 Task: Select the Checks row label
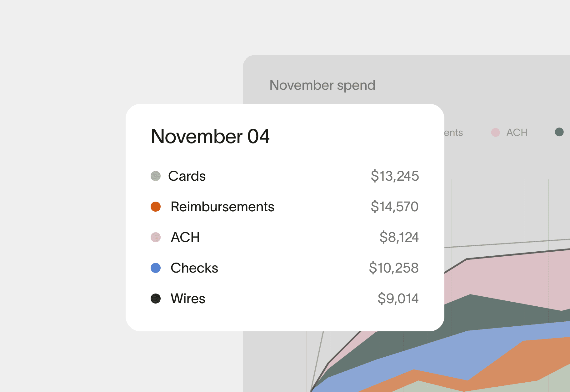click(x=194, y=268)
